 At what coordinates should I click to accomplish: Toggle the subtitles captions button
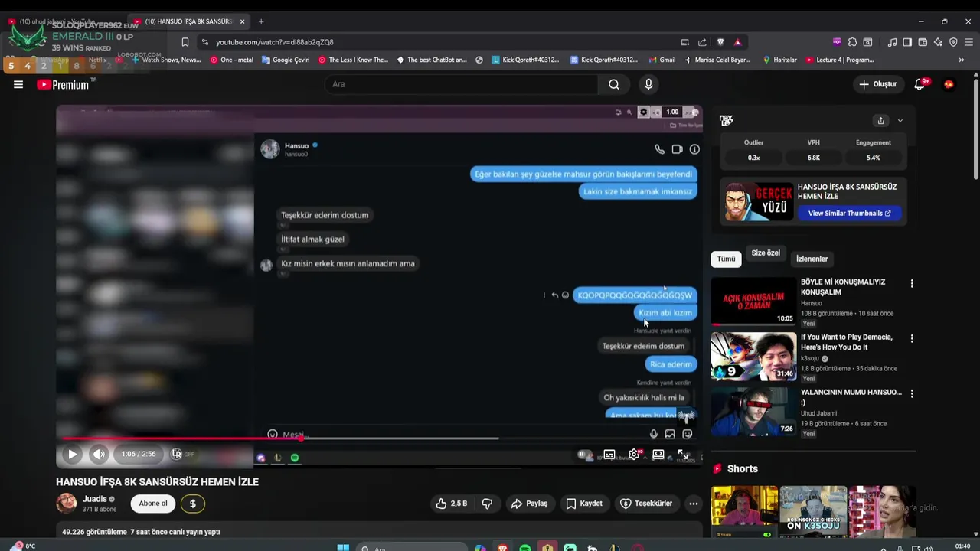tap(609, 455)
